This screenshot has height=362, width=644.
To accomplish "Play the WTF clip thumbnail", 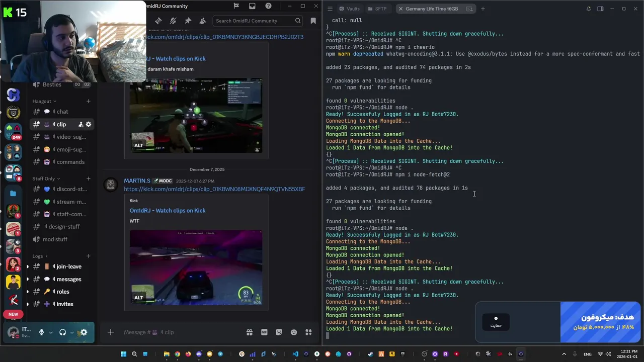I will tap(196, 267).
